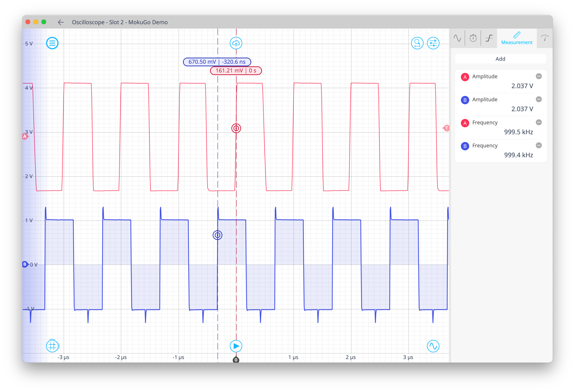Image resolution: width=575 pixels, height=392 pixels.
Task: Open the waveform generator sine icon
Action: tap(433, 346)
